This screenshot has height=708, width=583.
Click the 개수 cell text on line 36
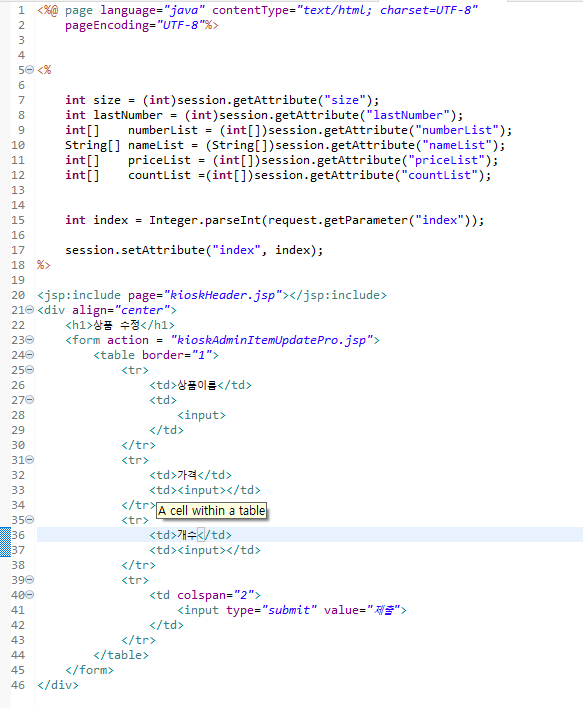187,535
